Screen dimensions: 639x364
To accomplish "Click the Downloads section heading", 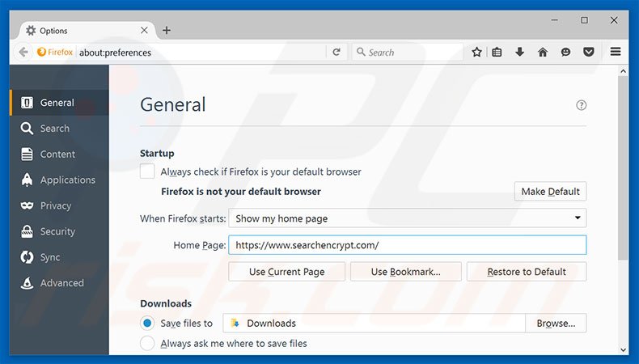I will (166, 303).
